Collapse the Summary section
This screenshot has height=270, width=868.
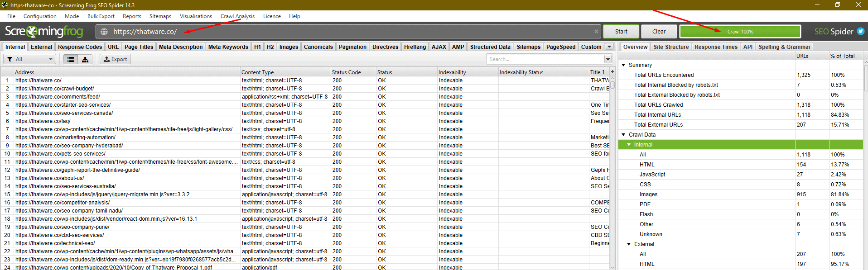[x=623, y=65]
